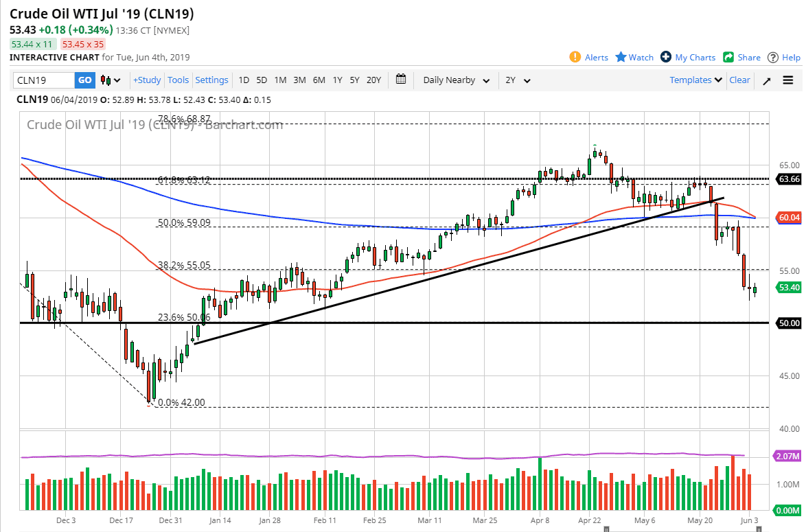
Task: Click the Watch star icon
Action: [621, 58]
